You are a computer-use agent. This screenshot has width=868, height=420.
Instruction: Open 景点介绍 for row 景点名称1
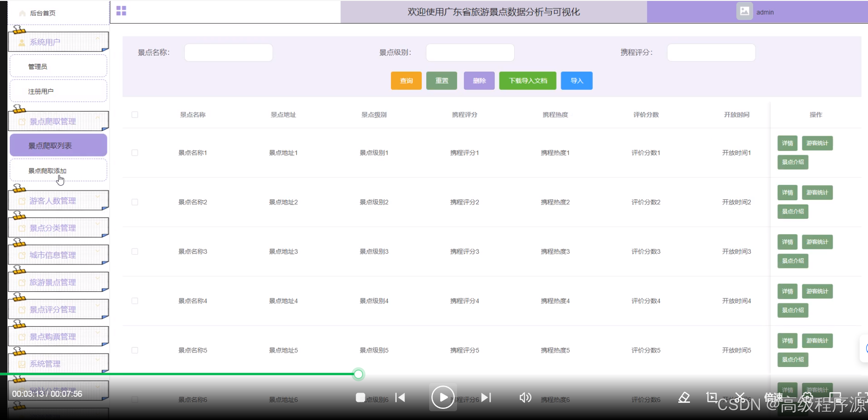793,162
